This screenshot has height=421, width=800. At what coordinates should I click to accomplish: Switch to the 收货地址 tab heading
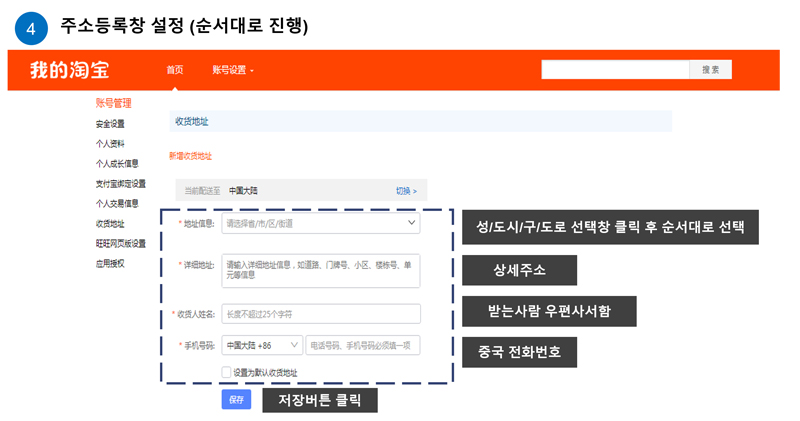[x=191, y=122]
